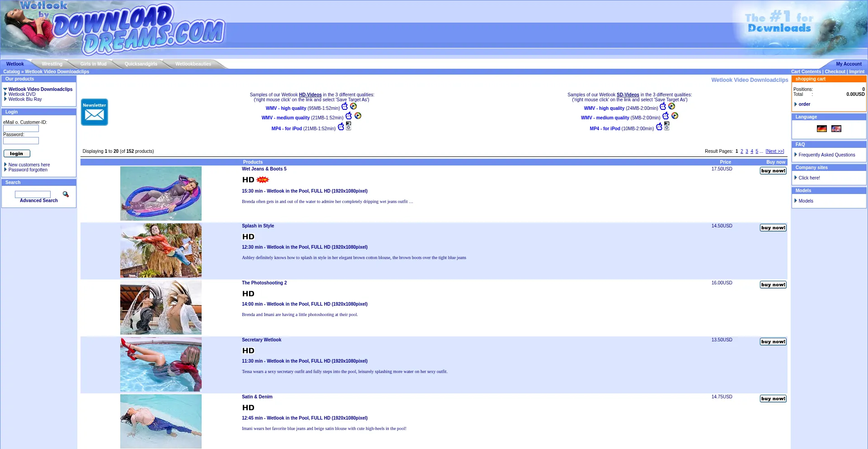The height and width of the screenshot is (449, 868).
Task: Open the Wrestling tab
Action: tap(52, 64)
